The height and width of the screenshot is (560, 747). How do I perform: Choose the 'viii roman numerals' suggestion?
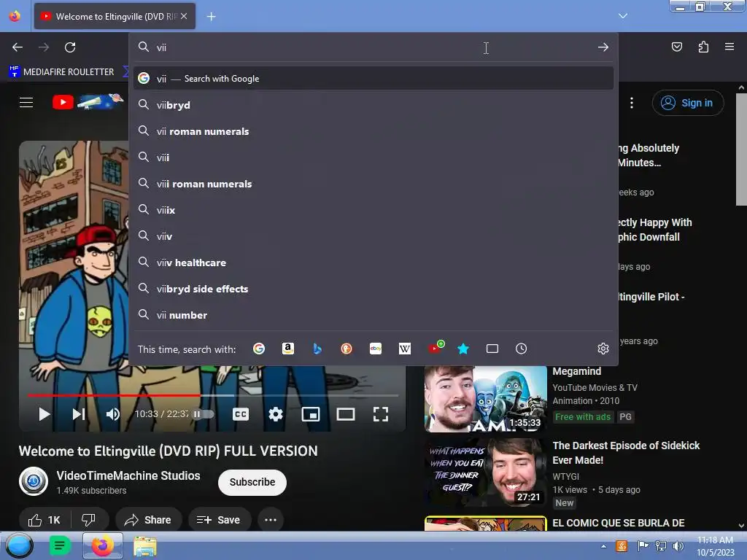(x=373, y=184)
